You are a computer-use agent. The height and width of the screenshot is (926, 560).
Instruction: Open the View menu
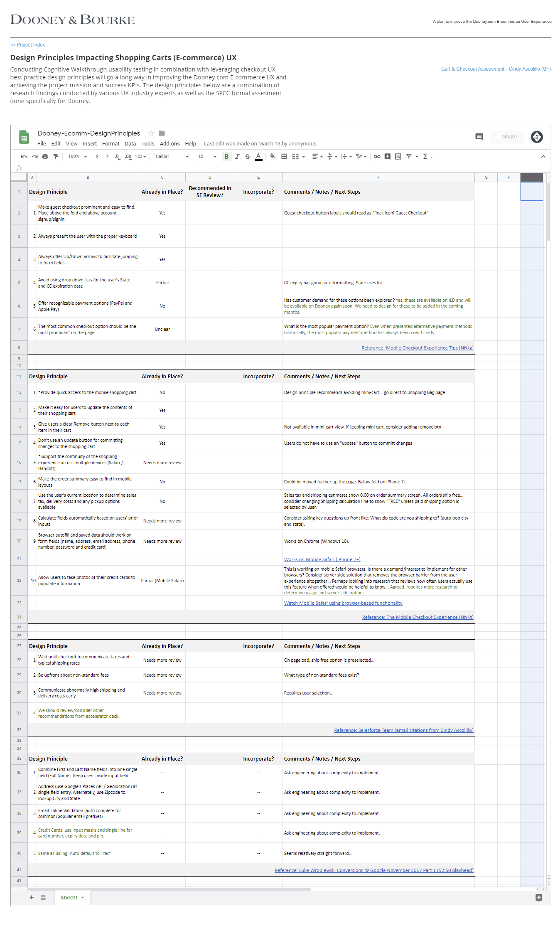tap(72, 144)
